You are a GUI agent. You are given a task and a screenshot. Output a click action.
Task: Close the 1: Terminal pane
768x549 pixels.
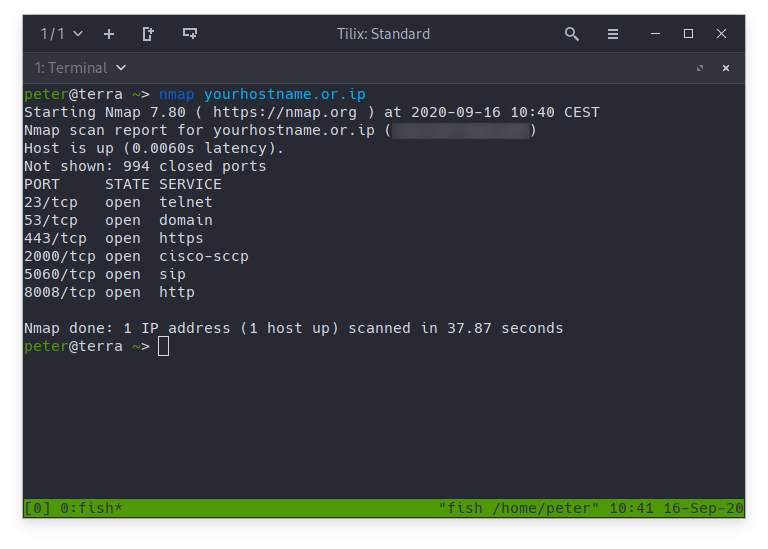726,68
